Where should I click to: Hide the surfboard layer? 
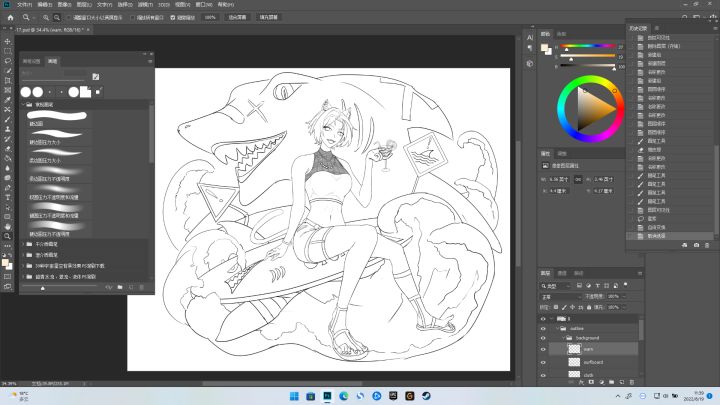543,361
